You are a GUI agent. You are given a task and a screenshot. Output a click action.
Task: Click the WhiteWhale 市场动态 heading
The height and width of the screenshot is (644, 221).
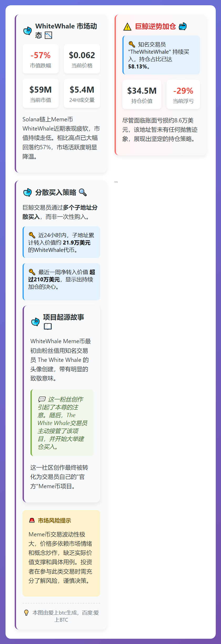(x=66, y=31)
